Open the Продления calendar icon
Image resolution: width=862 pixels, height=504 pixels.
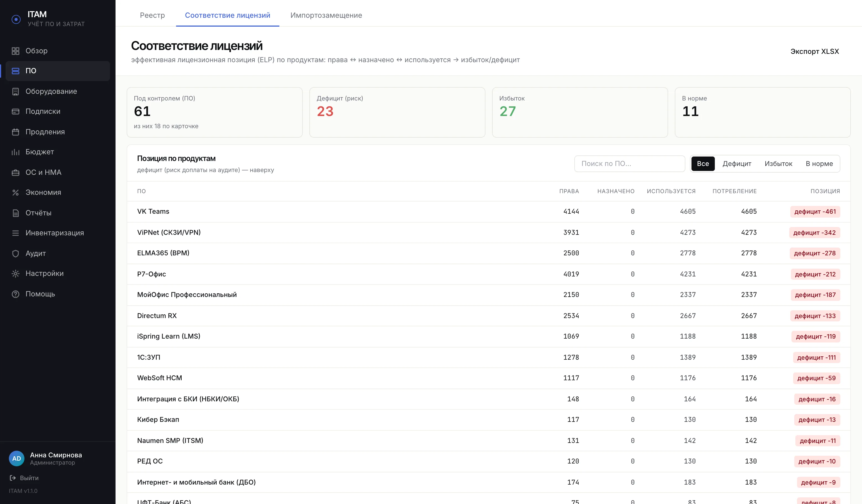(15, 132)
